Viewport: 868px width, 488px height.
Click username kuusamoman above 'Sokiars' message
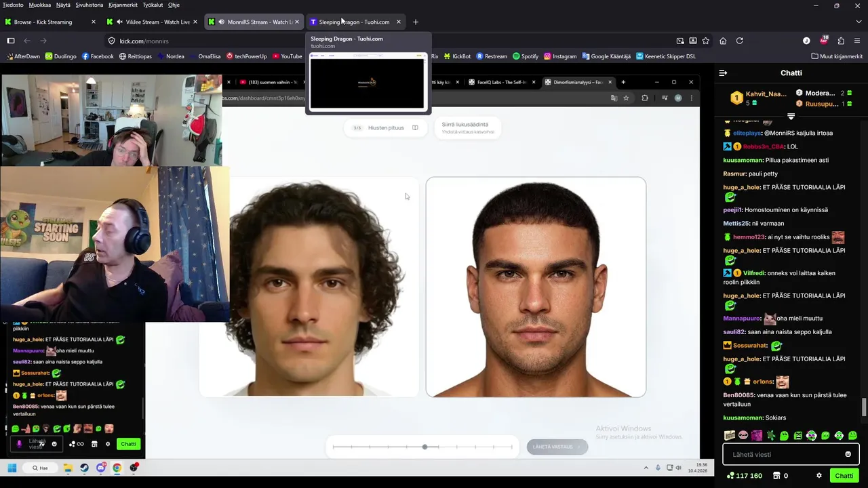tap(743, 418)
